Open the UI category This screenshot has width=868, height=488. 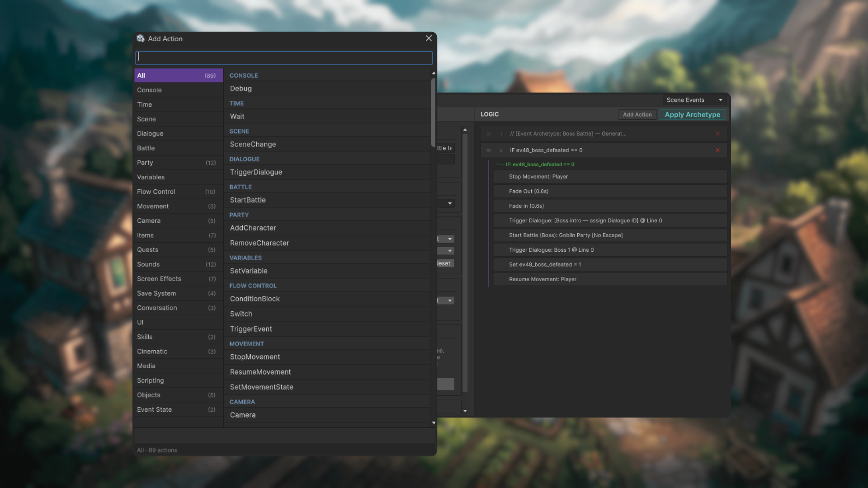[179, 322]
